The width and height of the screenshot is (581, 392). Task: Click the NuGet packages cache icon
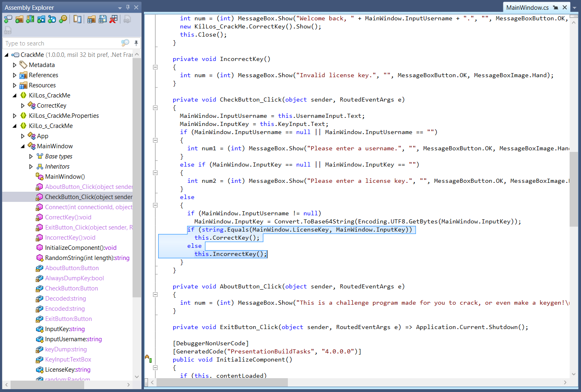point(52,19)
